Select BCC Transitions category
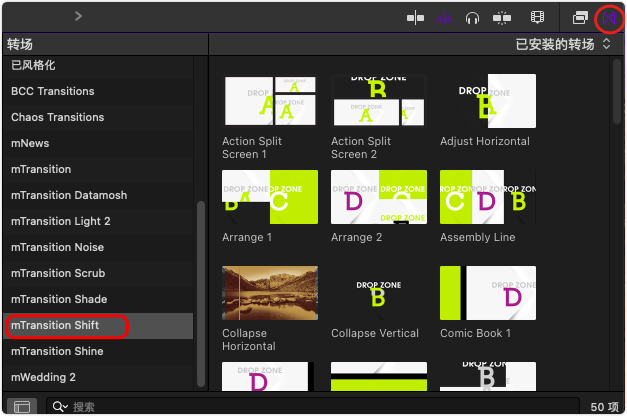This screenshot has height=416, width=627. pos(98,91)
